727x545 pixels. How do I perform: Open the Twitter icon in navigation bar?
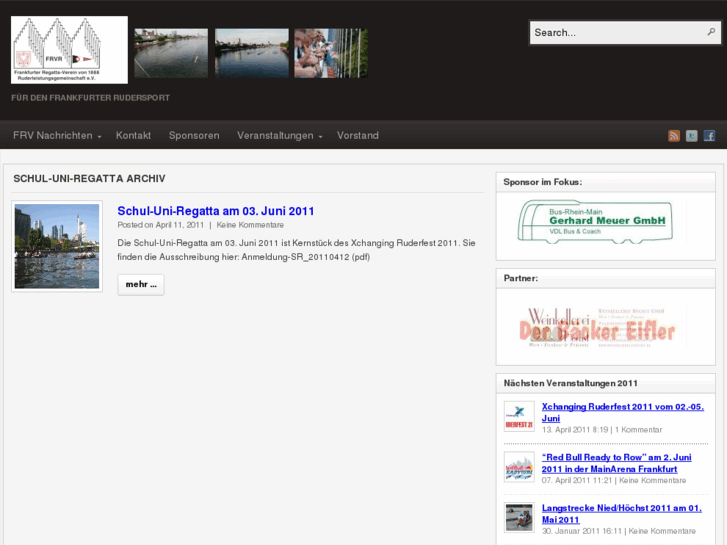click(x=691, y=135)
